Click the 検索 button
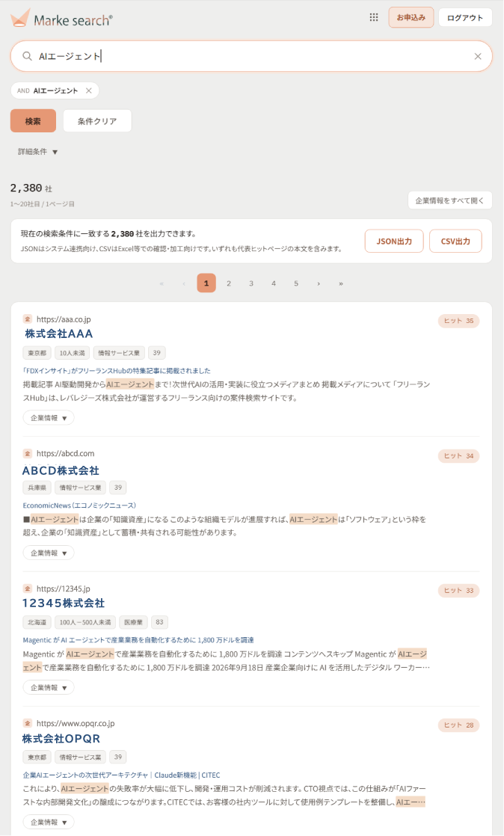504x836 pixels. point(33,121)
